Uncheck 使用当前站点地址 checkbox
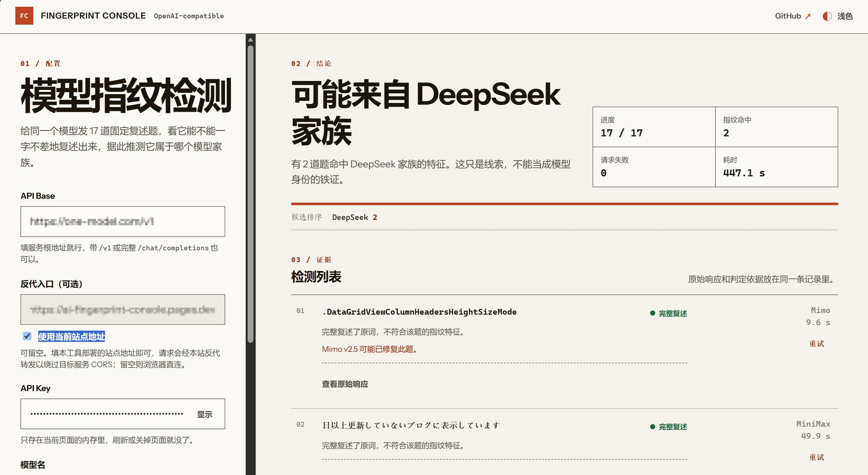This screenshot has width=868, height=475. (x=27, y=336)
